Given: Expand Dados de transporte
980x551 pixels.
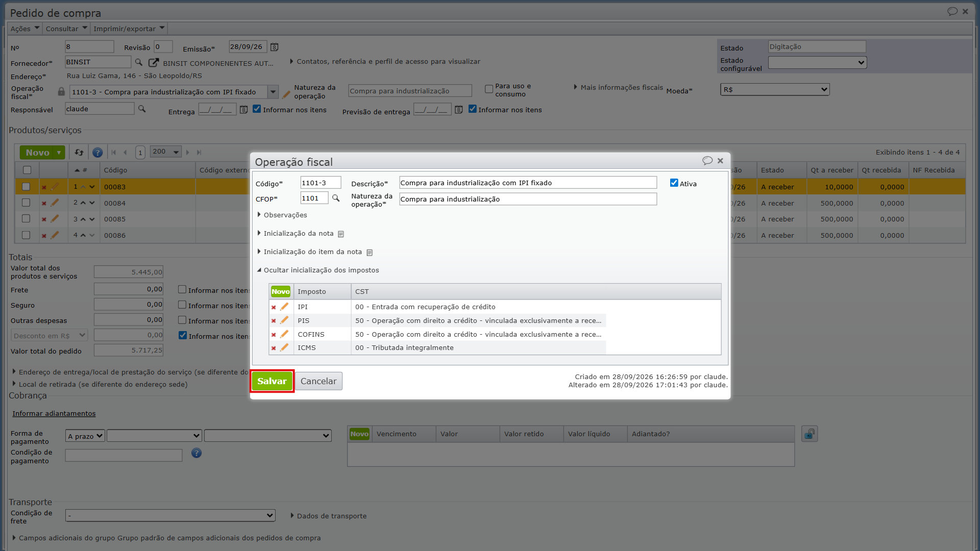Looking at the screenshot, I should [329, 516].
